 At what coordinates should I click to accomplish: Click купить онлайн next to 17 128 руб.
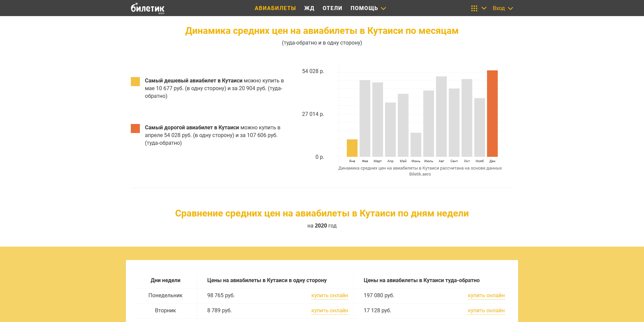pyautogui.click(x=486, y=311)
